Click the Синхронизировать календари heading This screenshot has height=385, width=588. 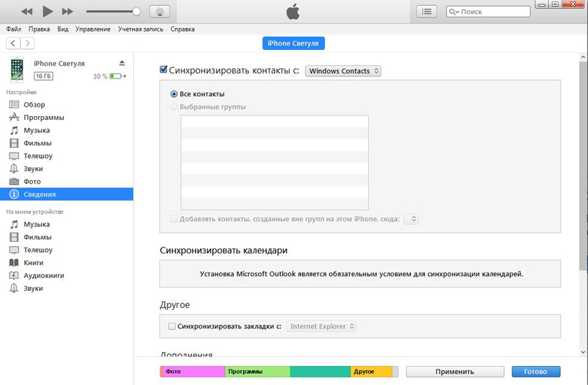pyautogui.click(x=223, y=251)
